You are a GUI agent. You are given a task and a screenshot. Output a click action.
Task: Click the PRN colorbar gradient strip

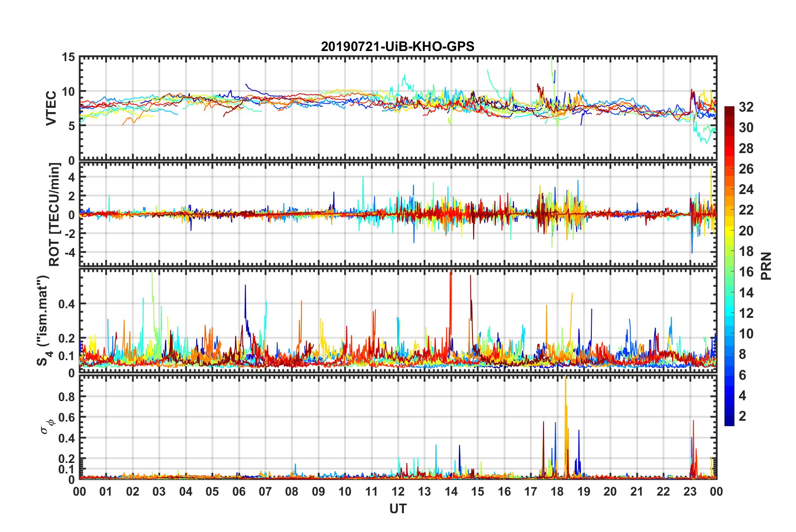click(729, 266)
